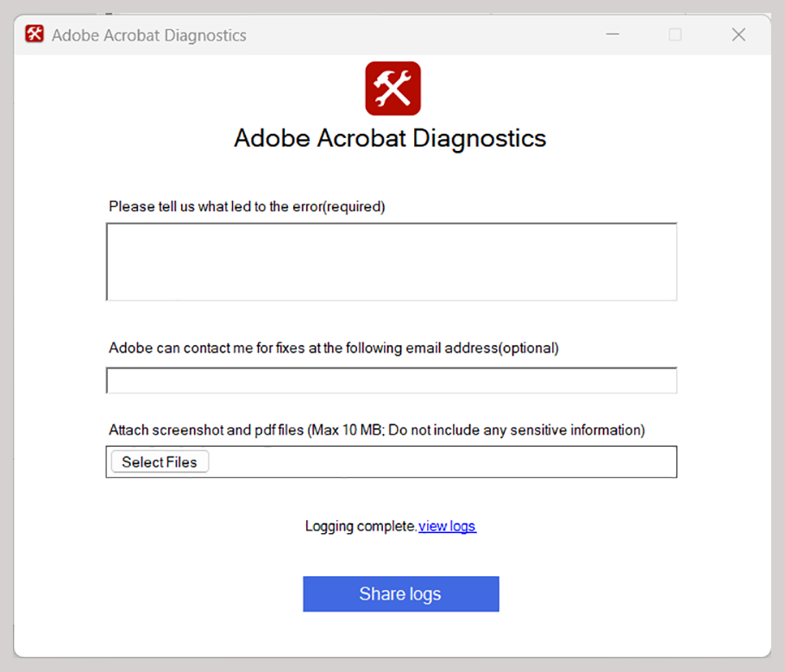Viewport: 785px width, 672px height.
Task: Click the empty area below the Share logs button
Action: point(392,634)
